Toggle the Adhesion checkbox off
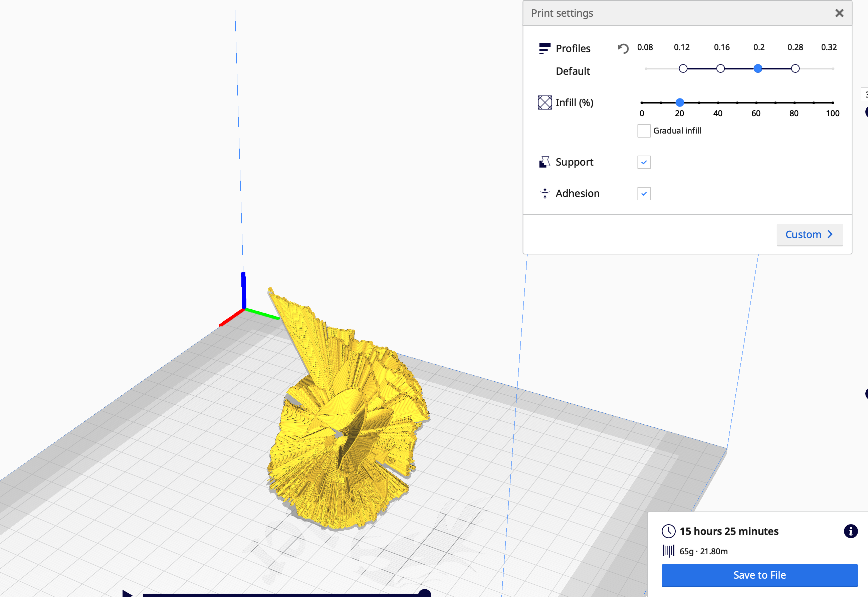 coord(644,194)
